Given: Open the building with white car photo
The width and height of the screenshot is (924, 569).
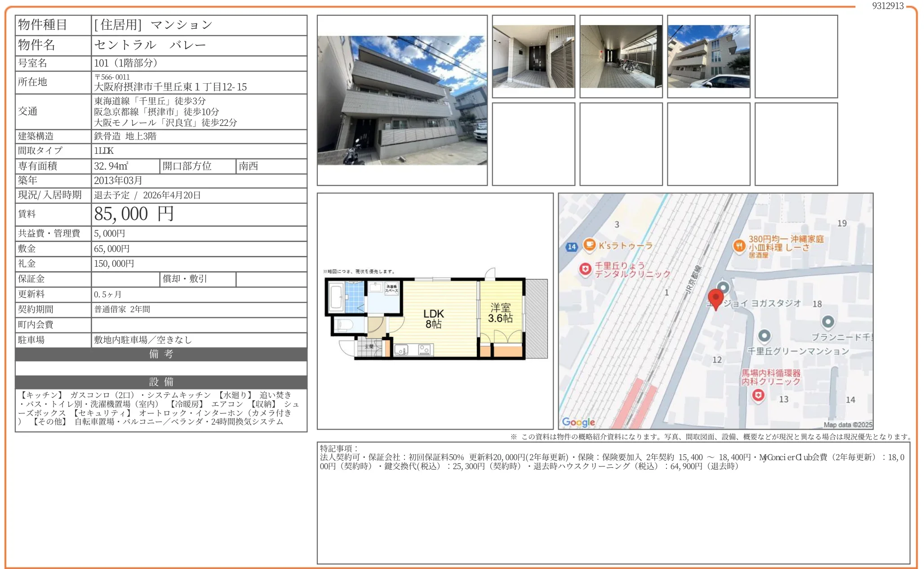Looking at the screenshot, I should click(708, 56).
